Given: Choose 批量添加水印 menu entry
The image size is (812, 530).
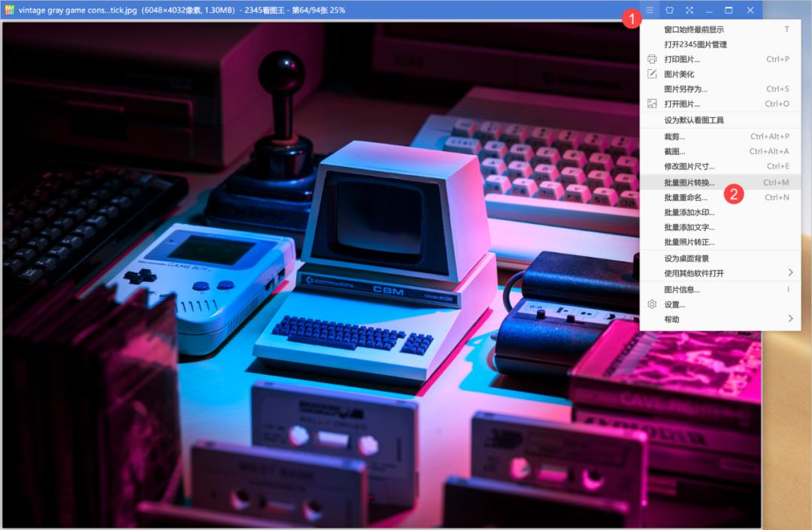Looking at the screenshot, I should (690, 212).
